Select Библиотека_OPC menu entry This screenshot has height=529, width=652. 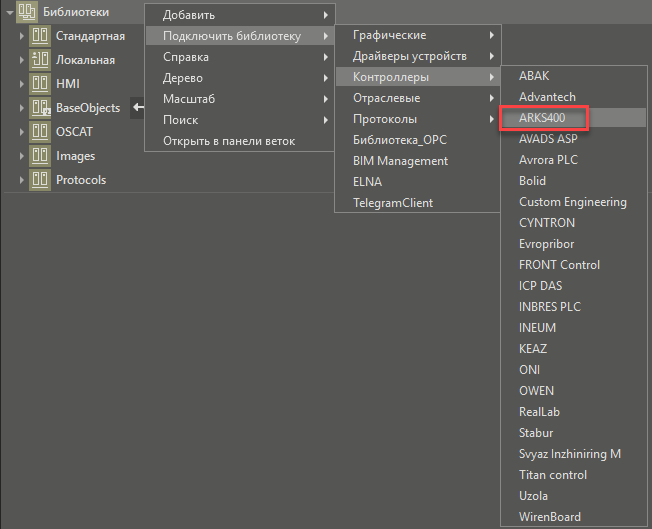coord(418,140)
